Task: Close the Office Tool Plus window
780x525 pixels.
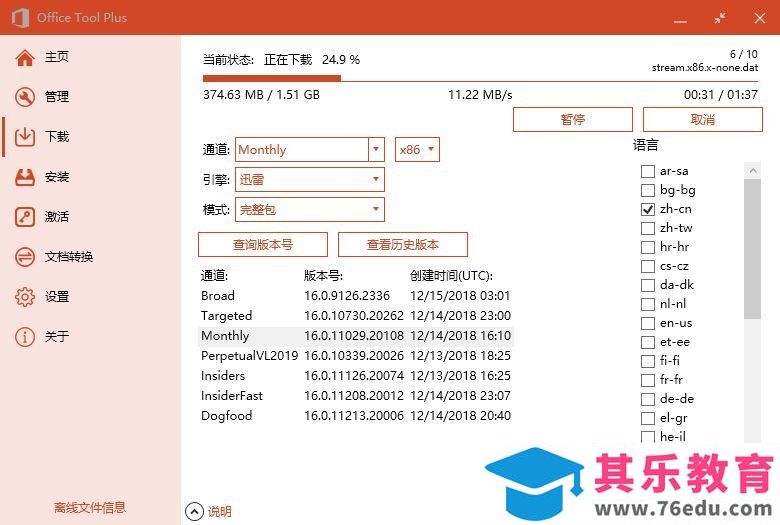Action: pyautogui.click(x=759, y=18)
